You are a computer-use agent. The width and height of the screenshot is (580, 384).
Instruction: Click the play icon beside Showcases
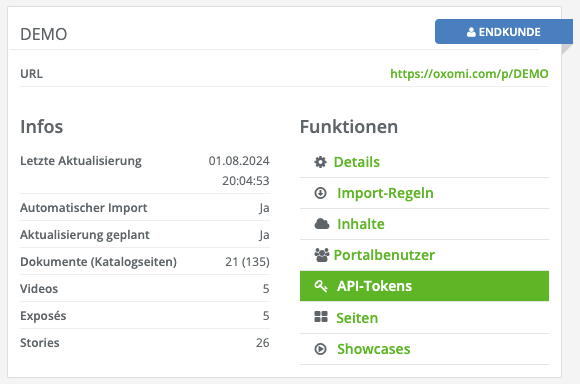[x=320, y=349]
